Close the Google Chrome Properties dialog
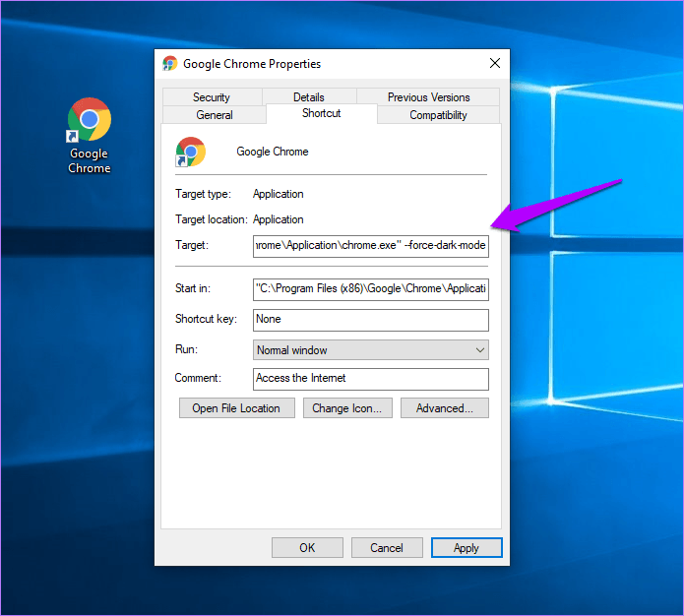Image resolution: width=684 pixels, height=616 pixels. click(495, 64)
